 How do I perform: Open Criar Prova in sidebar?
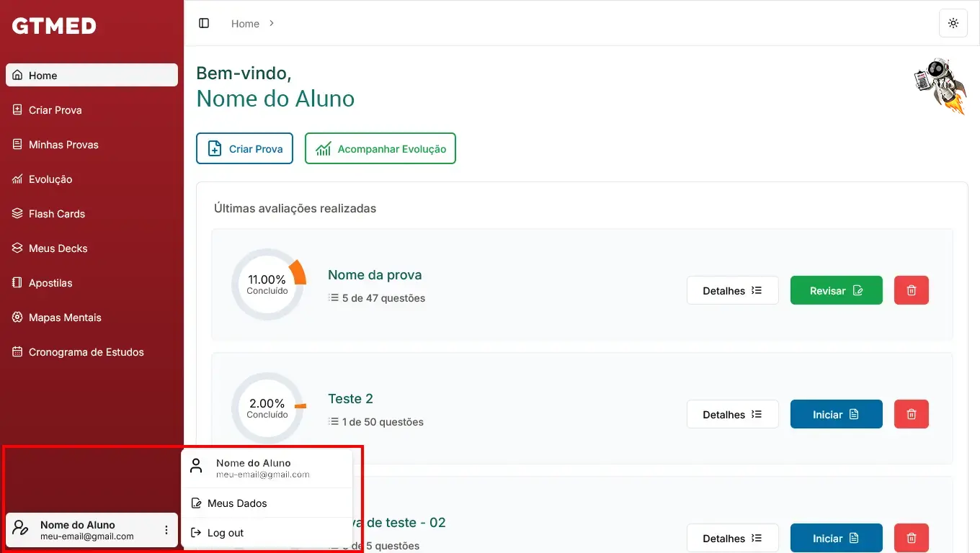pyautogui.click(x=55, y=110)
